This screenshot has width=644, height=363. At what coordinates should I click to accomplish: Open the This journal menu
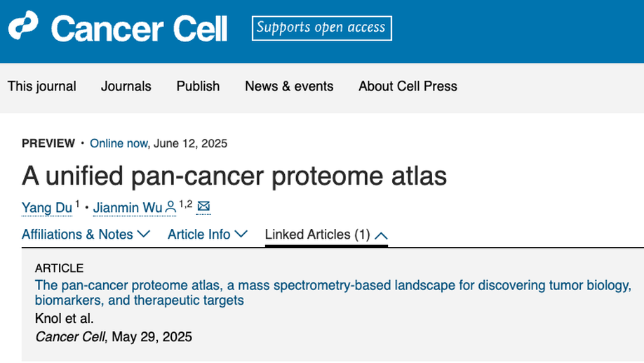(x=42, y=86)
